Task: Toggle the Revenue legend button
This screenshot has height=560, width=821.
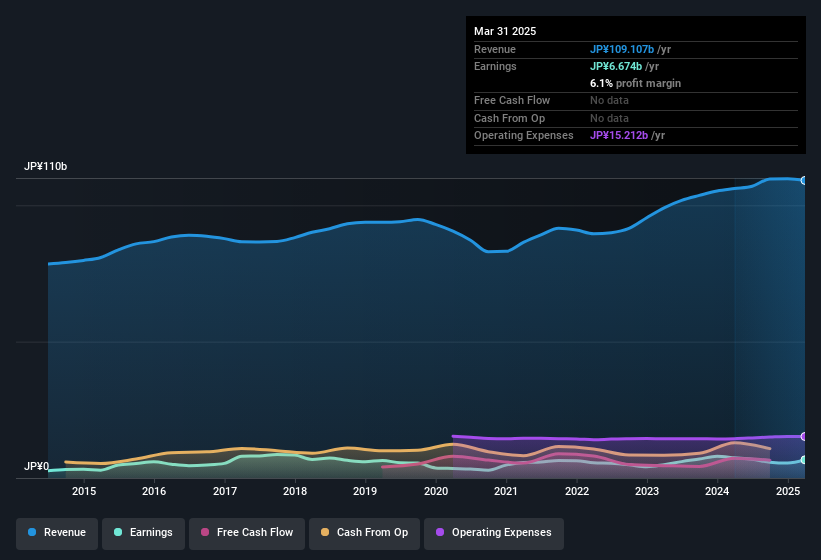Action: point(57,533)
